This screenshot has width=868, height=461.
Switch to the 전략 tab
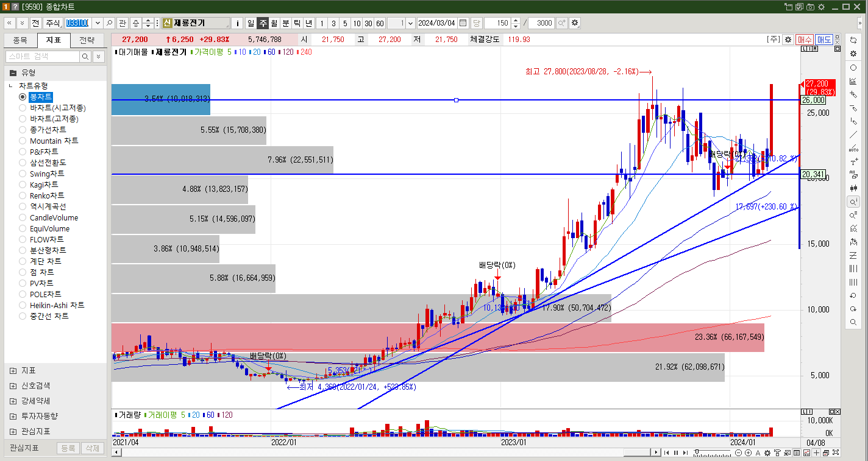tap(87, 41)
